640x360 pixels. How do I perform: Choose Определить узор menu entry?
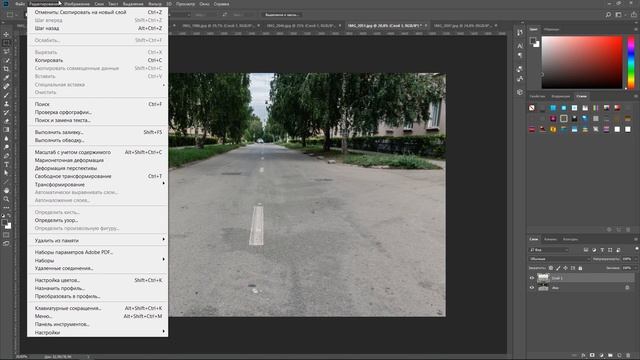98,220
